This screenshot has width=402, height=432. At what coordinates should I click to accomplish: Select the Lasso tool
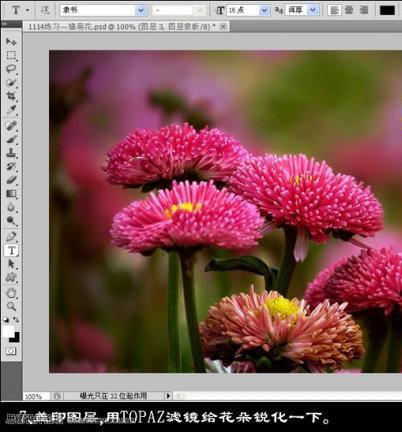coord(11,69)
